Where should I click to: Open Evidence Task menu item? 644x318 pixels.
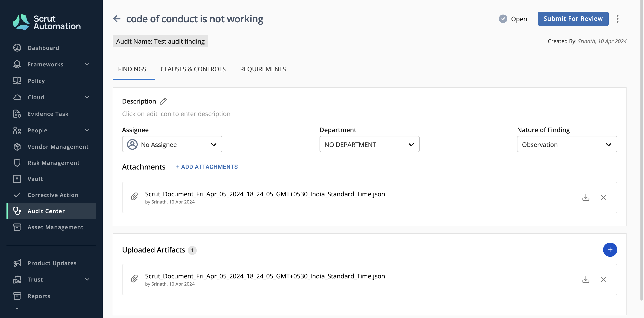pyautogui.click(x=48, y=114)
